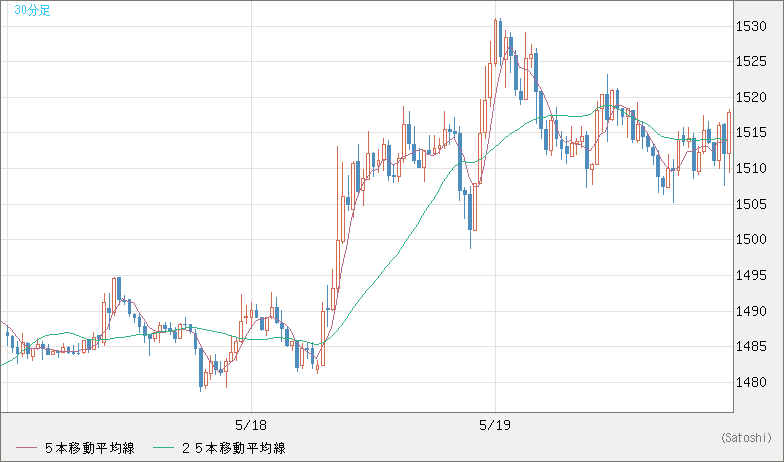Click the 30分足 timeframe label
784x462 pixels.
(x=32, y=10)
